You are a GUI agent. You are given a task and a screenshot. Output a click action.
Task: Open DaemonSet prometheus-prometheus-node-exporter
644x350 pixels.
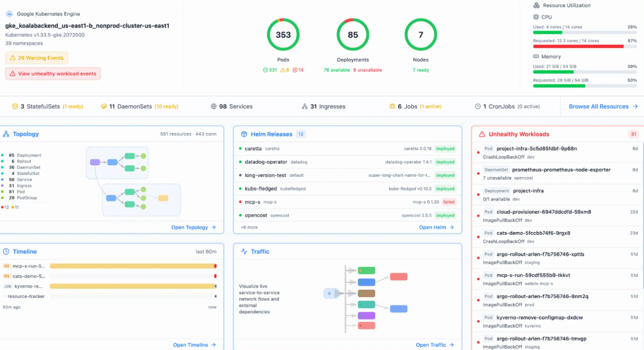pyautogui.click(x=557, y=174)
